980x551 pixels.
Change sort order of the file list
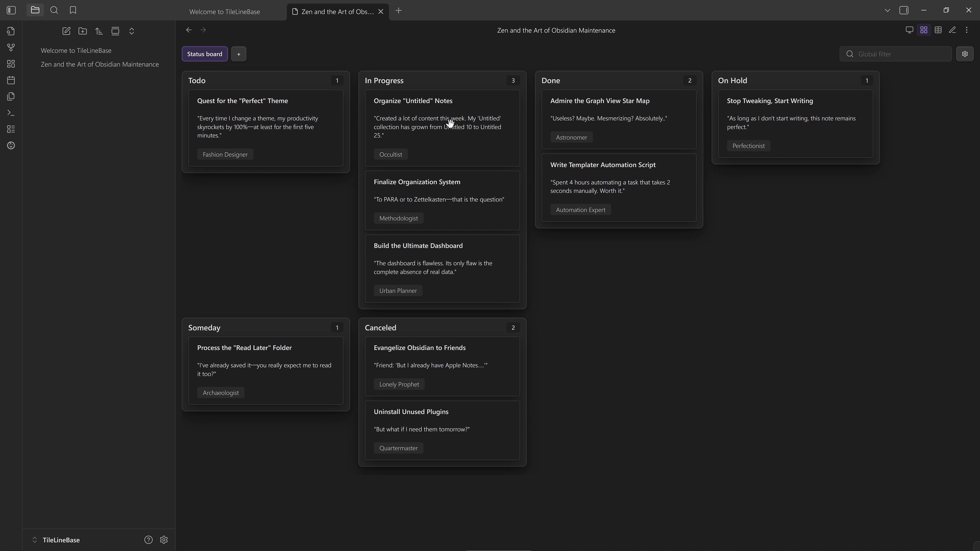point(99,31)
